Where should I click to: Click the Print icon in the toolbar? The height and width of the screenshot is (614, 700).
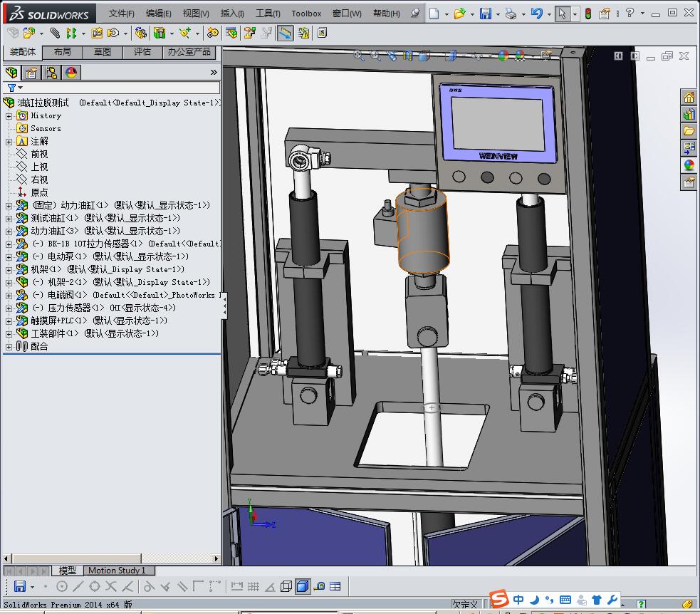point(511,14)
